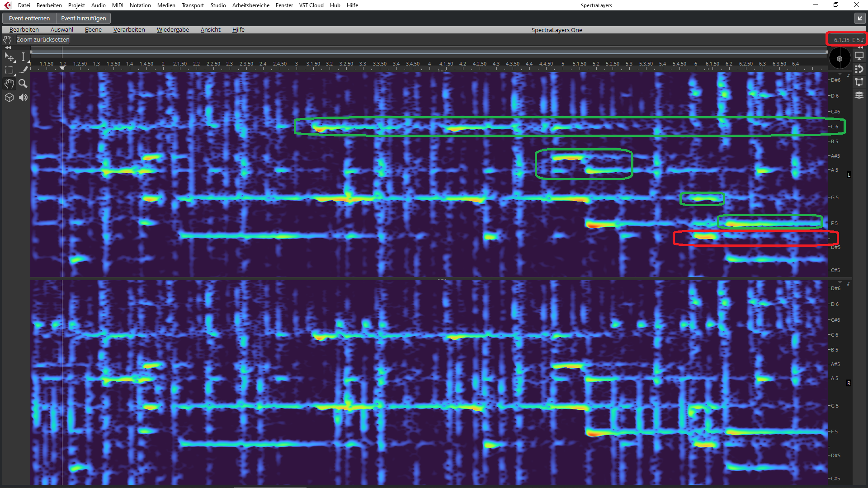Toggle note scale icon on left channel
The height and width of the screenshot is (488, 868).
pos(849,75)
